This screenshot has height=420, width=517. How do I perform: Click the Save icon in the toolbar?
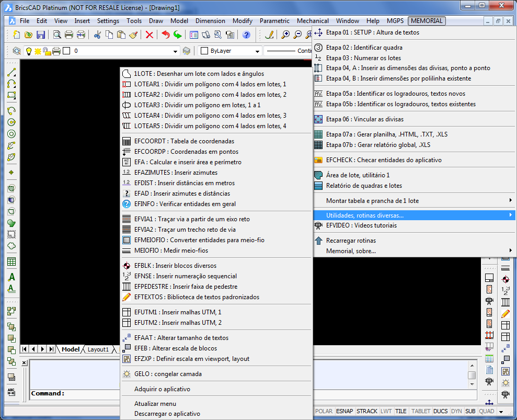tap(41, 35)
